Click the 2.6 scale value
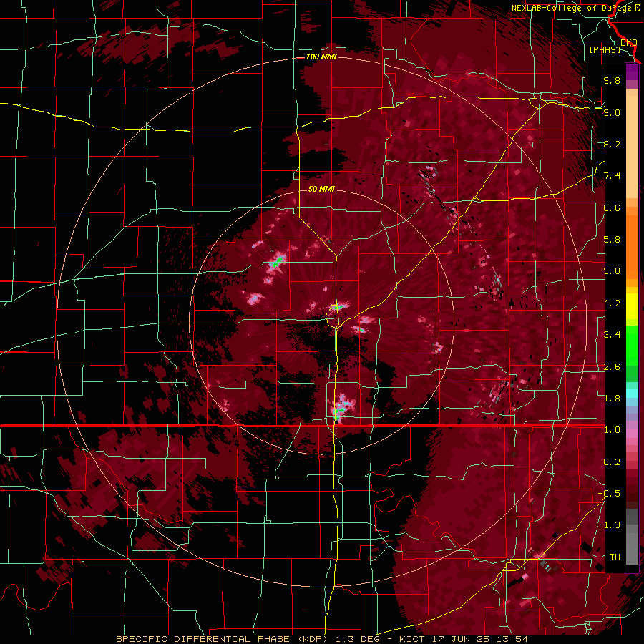This screenshot has width=644, height=644. point(612,367)
